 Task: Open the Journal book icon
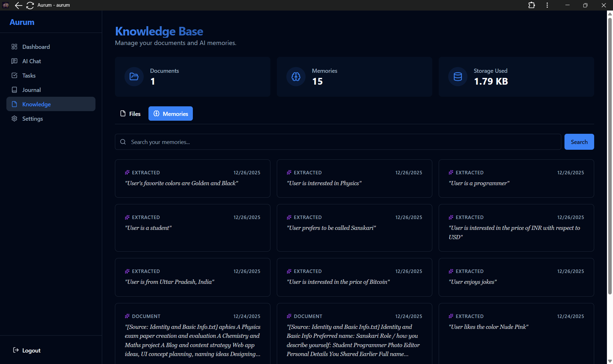[x=14, y=90]
